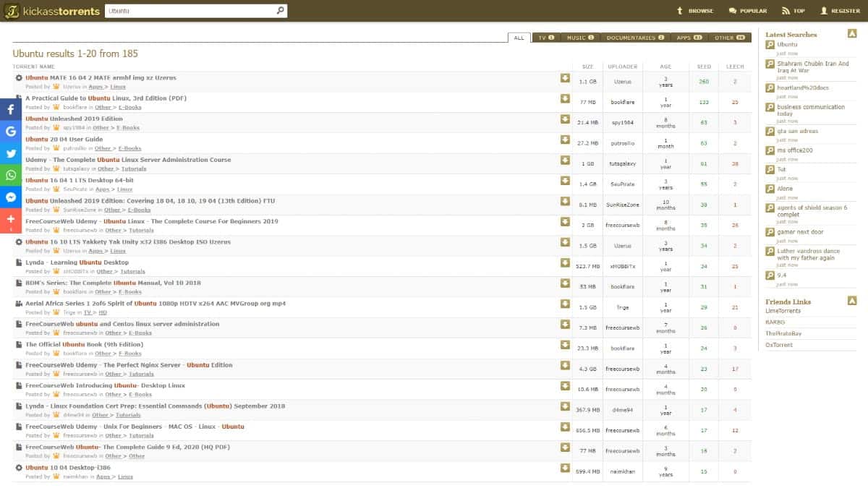Open the Ubuntu Unleashed 2019 Edition torrent link
This screenshot has width=868, height=488.
(x=73, y=119)
